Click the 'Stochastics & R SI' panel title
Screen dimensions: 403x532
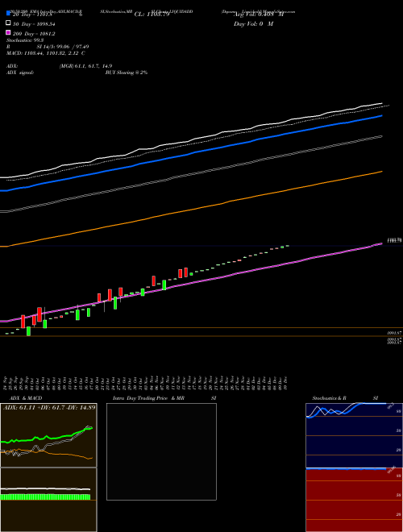pos(345,398)
